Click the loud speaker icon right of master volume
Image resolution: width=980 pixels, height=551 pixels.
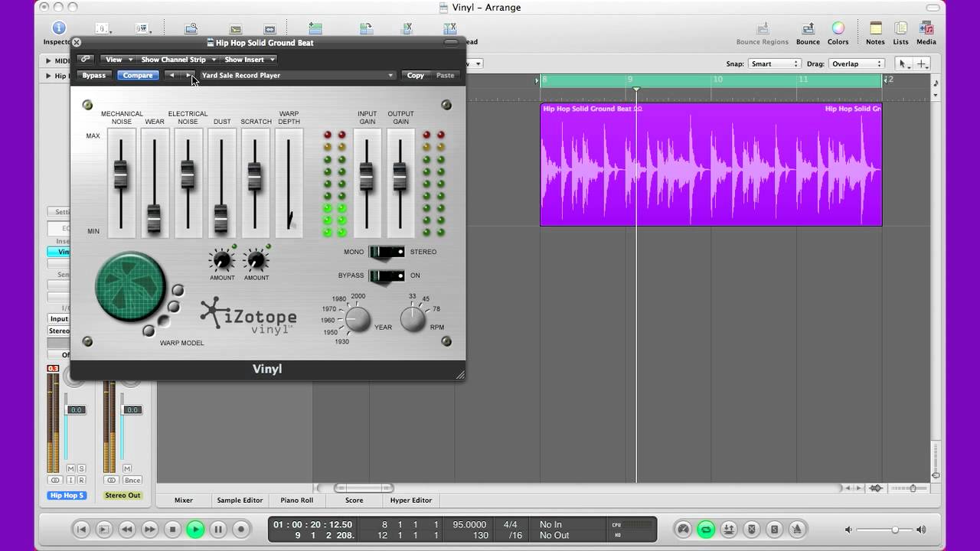pos(921,530)
